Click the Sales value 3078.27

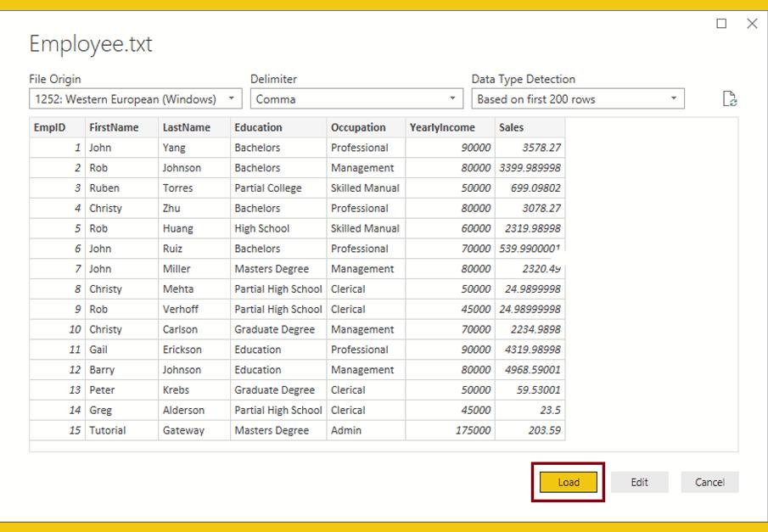(x=530, y=208)
